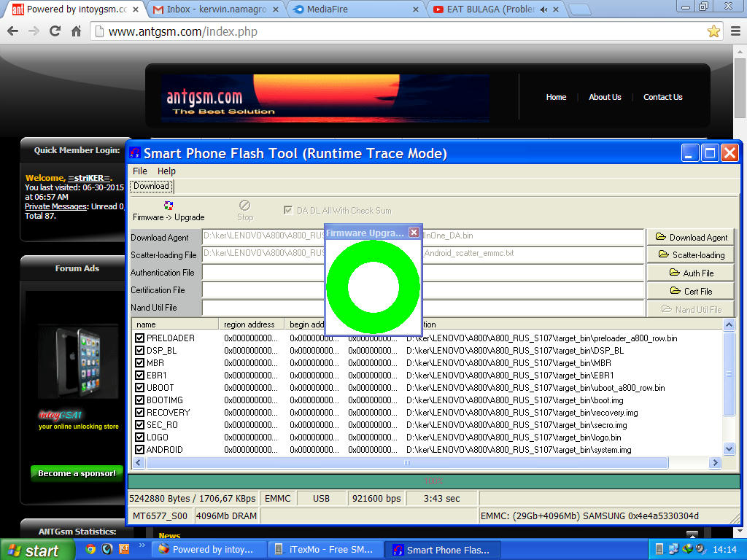Open iTexMo taskbar window
Screen dimensions: 747x560
326,550
